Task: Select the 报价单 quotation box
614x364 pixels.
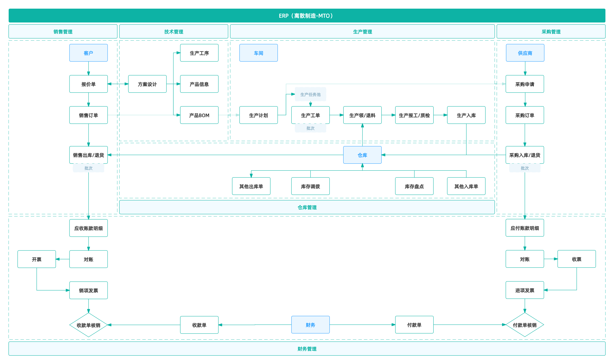Action: (88, 84)
